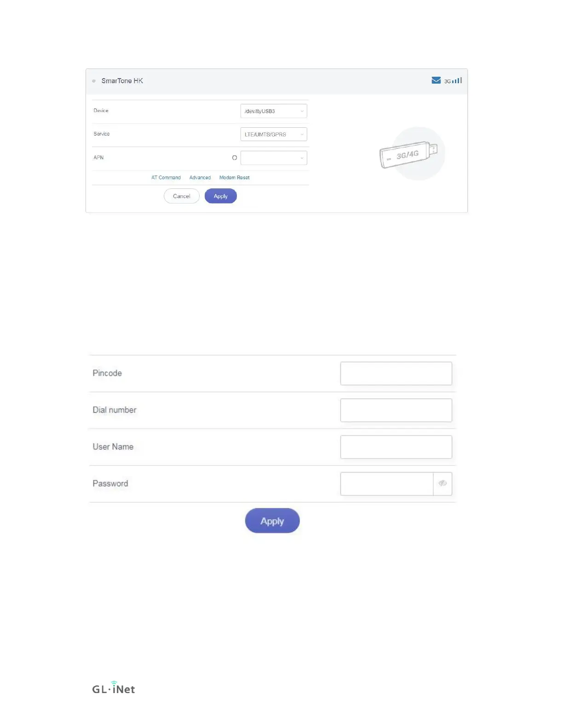Viewport: 563px width, 728px height.
Task: Focus the Pincode input field
Action: coord(396,373)
